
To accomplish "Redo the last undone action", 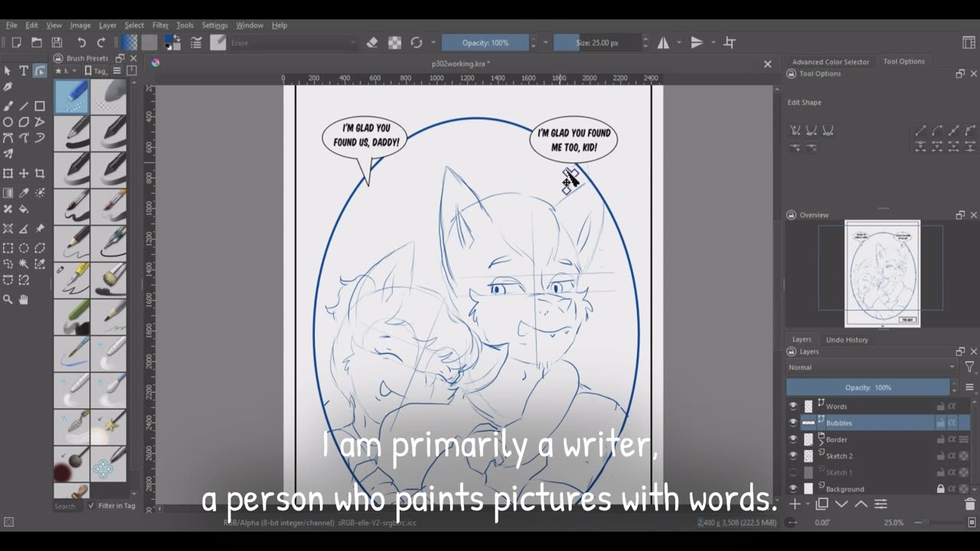I will (x=101, y=43).
